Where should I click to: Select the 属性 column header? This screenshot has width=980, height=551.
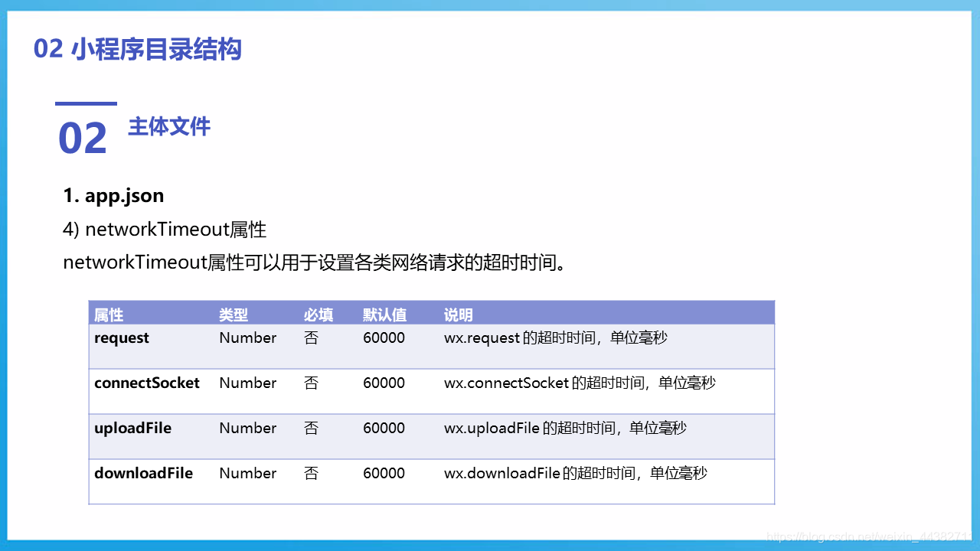[109, 315]
